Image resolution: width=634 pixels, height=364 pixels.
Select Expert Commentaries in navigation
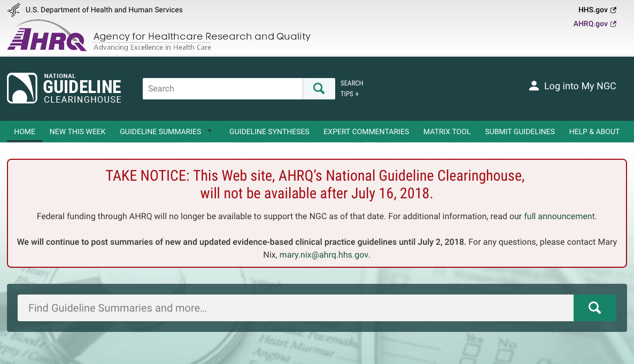(x=366, y=131)
